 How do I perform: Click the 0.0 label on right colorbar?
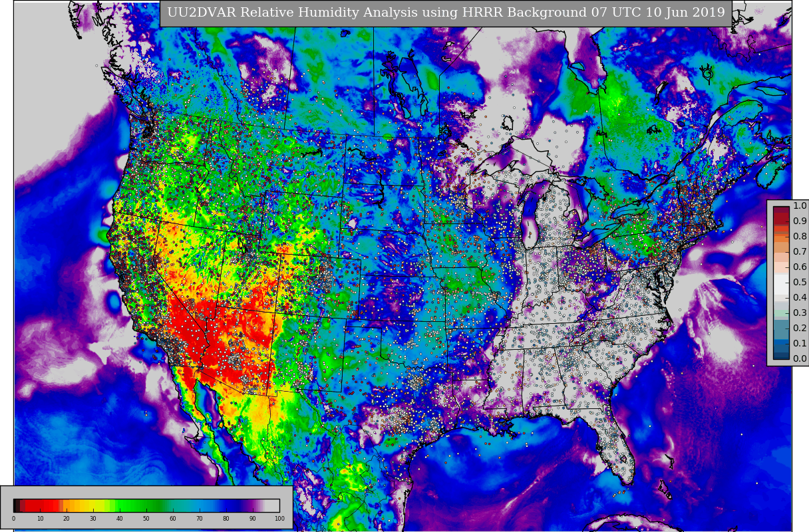[x=800, y=358]
